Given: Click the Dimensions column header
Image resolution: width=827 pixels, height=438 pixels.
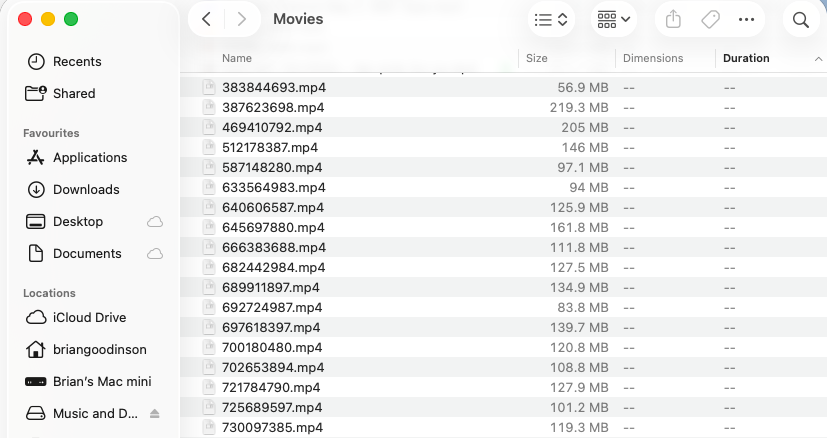Looking at the screenshot, I should tap(653, 59).
